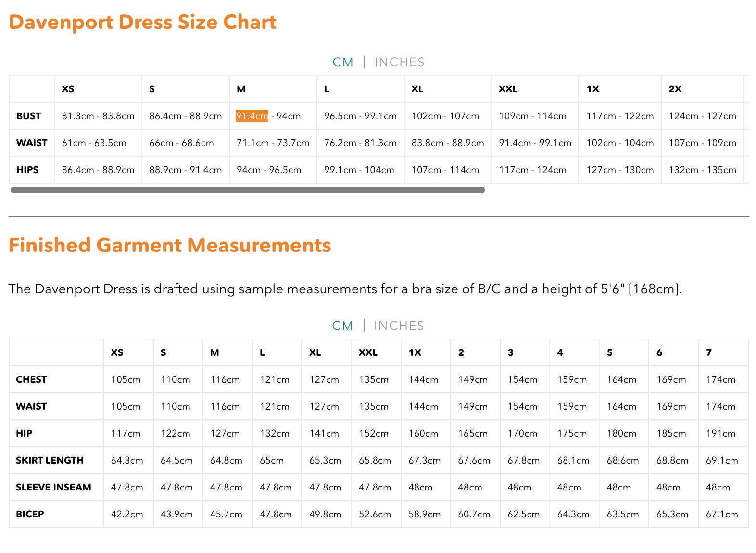Click the drafting note about 168cm height
Image resolution: width=756 pixels, height=553 pixels.
tap(345, 289)
